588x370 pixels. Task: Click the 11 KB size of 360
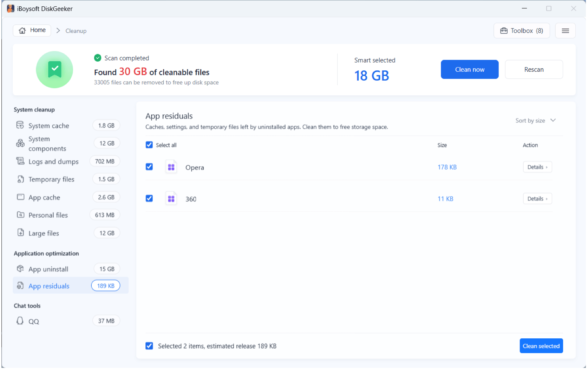click(x=445, y=199)
